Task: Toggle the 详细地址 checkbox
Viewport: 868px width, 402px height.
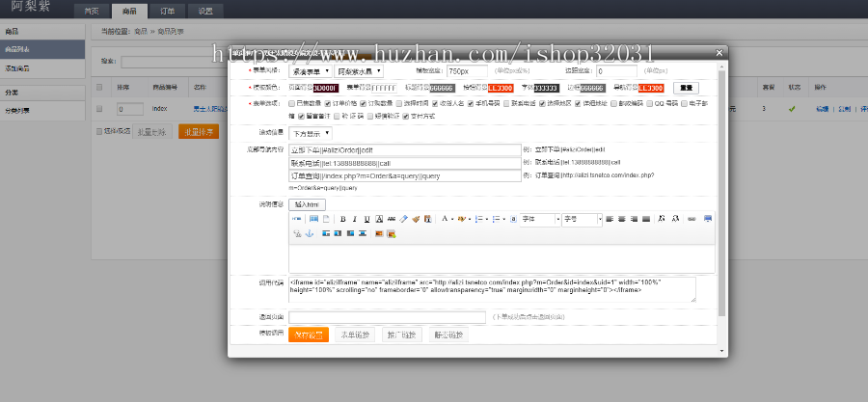Action: (578, 103)
